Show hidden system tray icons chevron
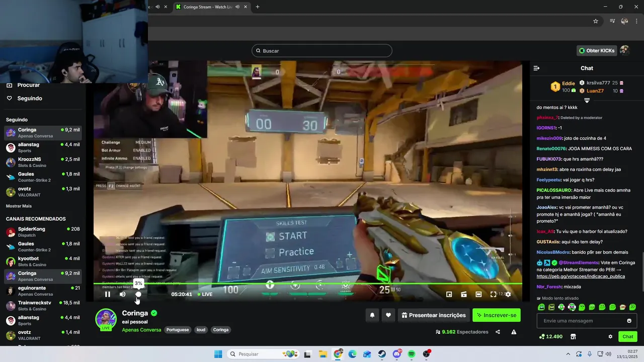 (568, 354)
